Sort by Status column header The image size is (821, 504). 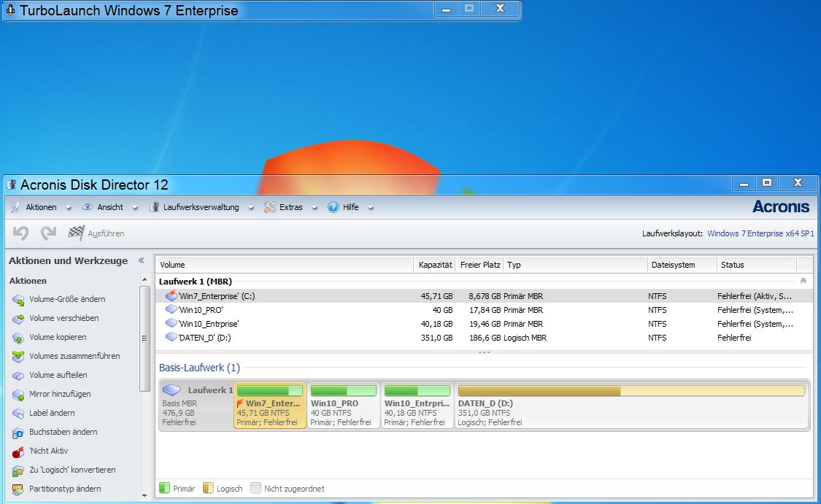[757, 265]
